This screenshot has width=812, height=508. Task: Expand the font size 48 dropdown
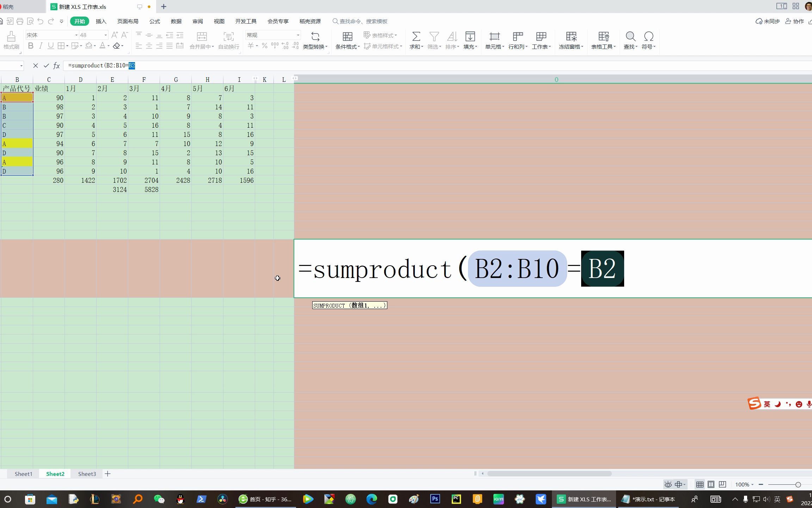point(105,35)
